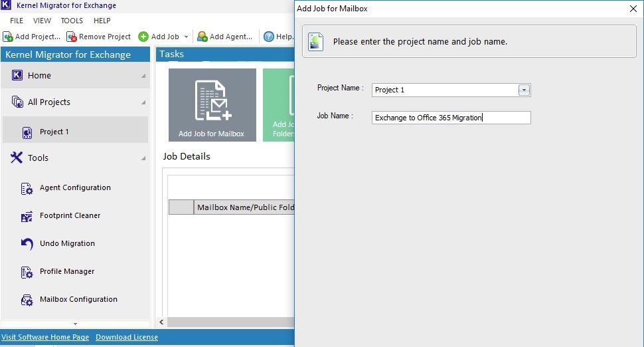
Task: Click the sidebar scroll-down arrow
Action: 75,324
